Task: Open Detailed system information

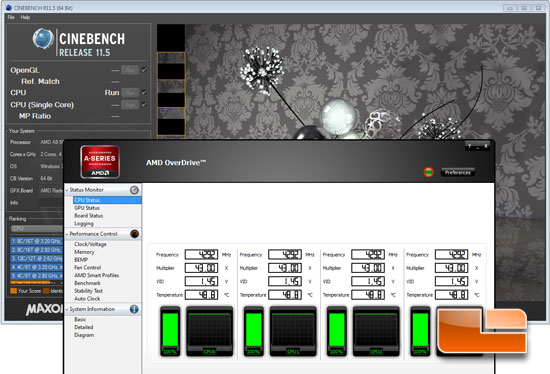Action: click(x=83, y=327)
